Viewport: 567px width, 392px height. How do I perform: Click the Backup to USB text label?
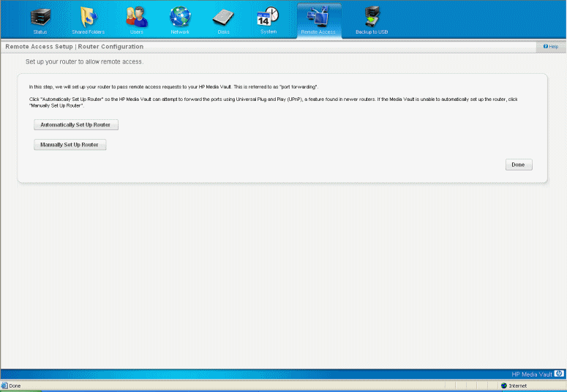(372, 32)
